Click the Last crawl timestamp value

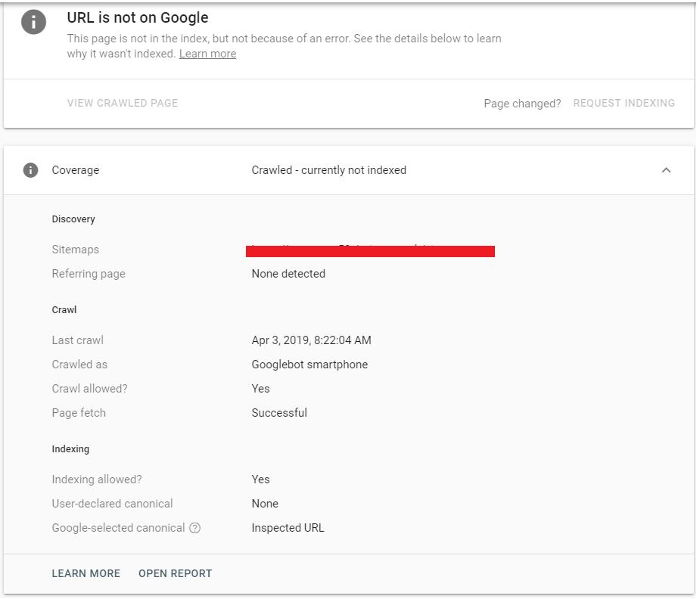tap(312, 340)
